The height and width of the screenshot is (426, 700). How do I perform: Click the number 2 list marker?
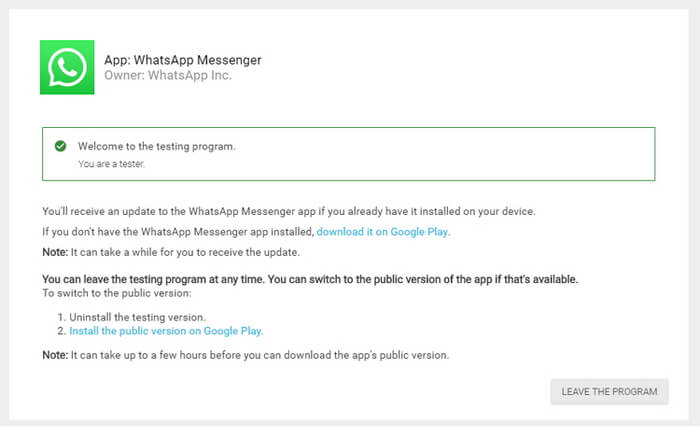[62, 331]
